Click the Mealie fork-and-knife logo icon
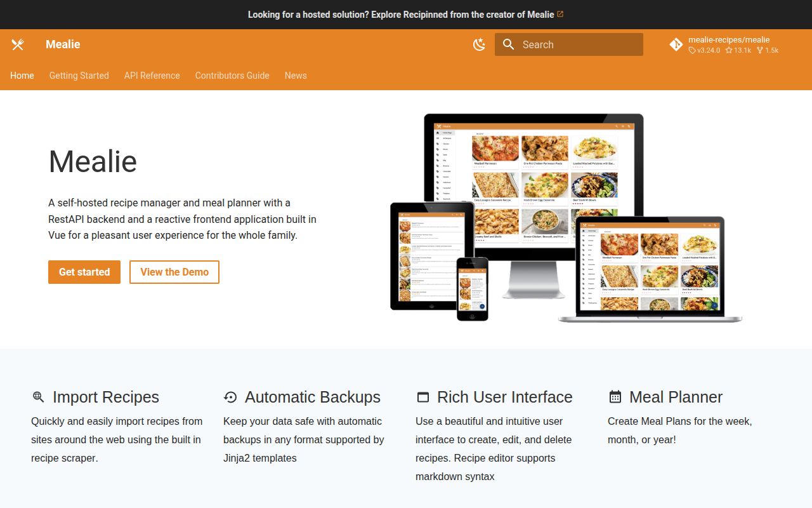812x508 pixels. pos(18,44)
